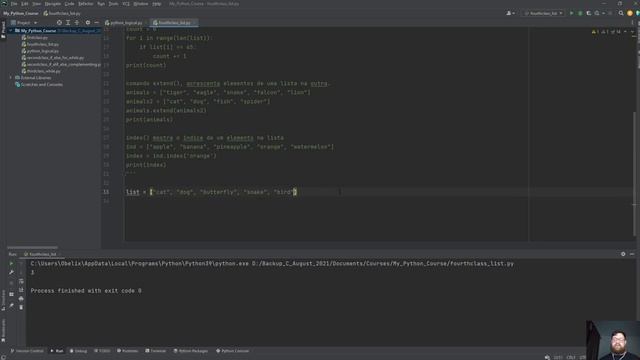Open the Debug tool window from bottom bar
640x360 pixels.
pyautogui.click(x=78, y=351)
